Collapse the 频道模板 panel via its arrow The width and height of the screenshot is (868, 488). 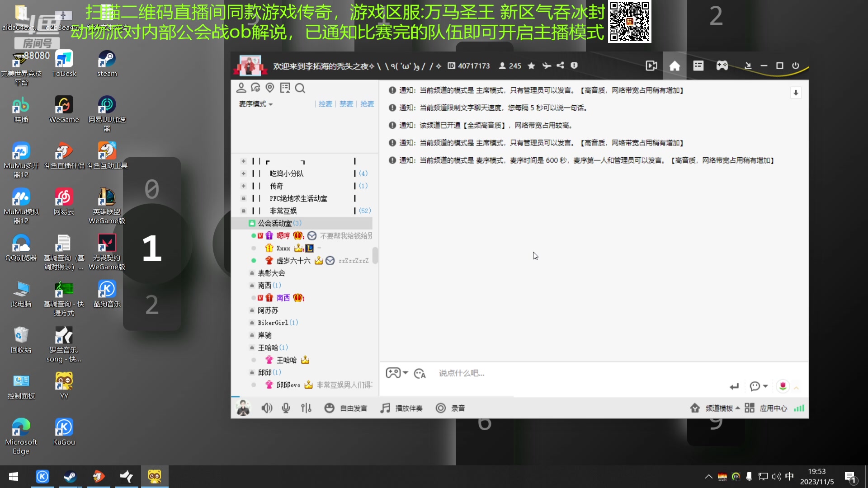point(737,408)
